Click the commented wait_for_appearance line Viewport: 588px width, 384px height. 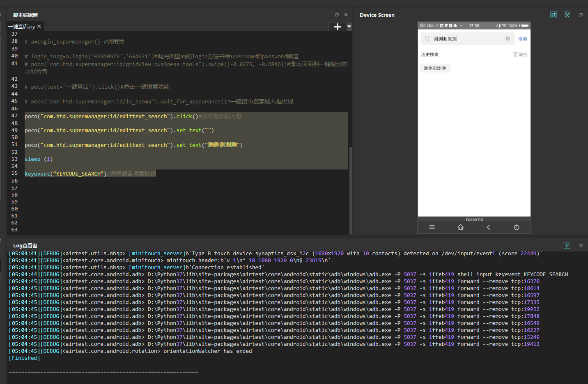(159, 102)
